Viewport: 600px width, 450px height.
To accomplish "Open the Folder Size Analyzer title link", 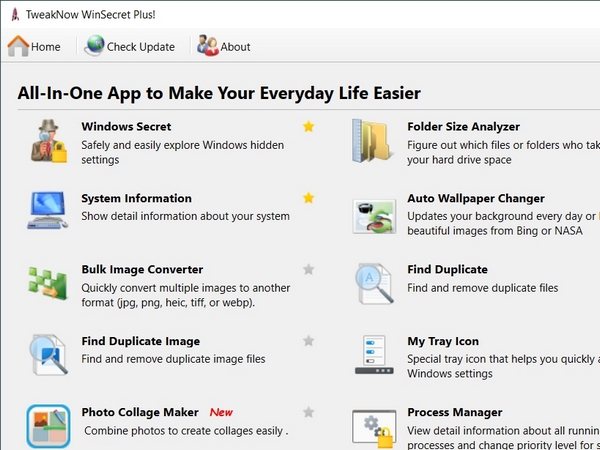I will 463,126.
